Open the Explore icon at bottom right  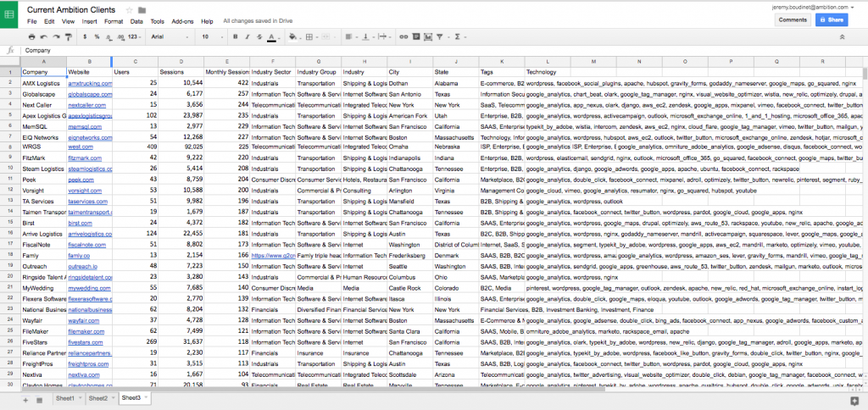tap(854, 400)
